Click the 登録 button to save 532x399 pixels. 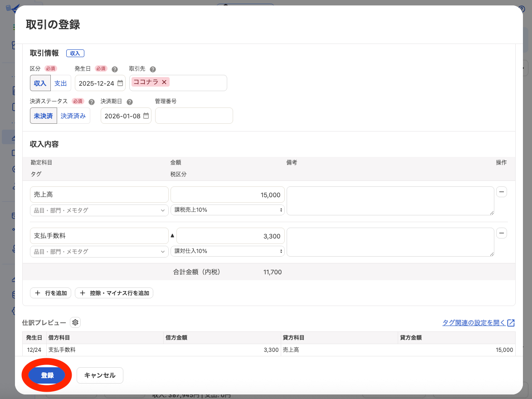tap(47, 375)
